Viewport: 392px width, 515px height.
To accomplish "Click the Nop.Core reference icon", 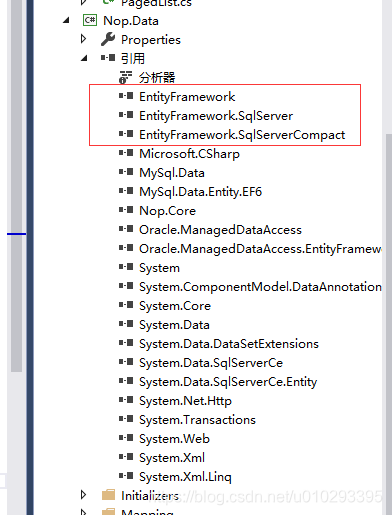I will click(x=126, y=210).
